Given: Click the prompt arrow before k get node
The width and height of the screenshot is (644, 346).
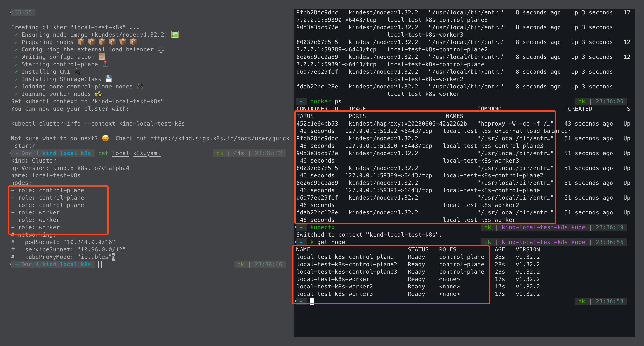Looking at the screenshot, I should tap(296, 242).
